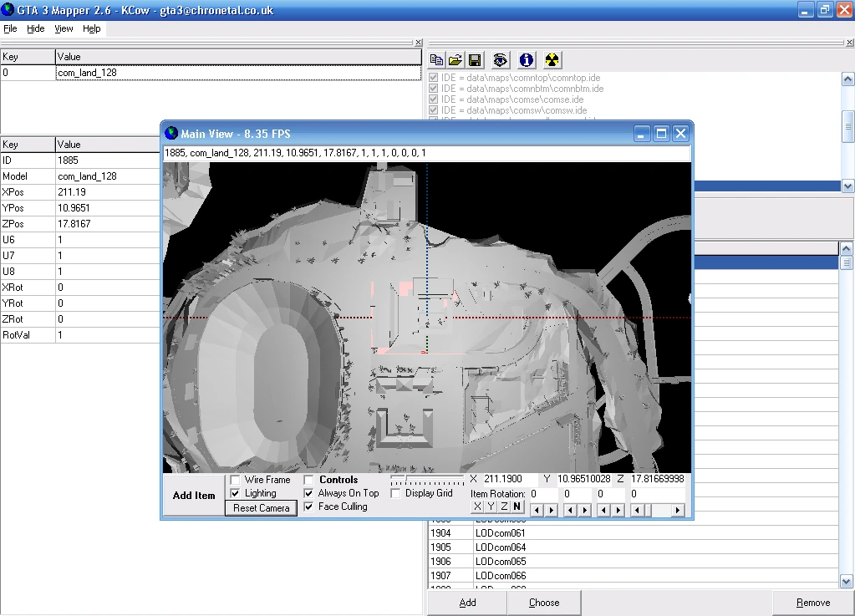Select the N rotation axis button
Image resolution: width=855 pixels, height=616 pixels.
click(517, 507)
